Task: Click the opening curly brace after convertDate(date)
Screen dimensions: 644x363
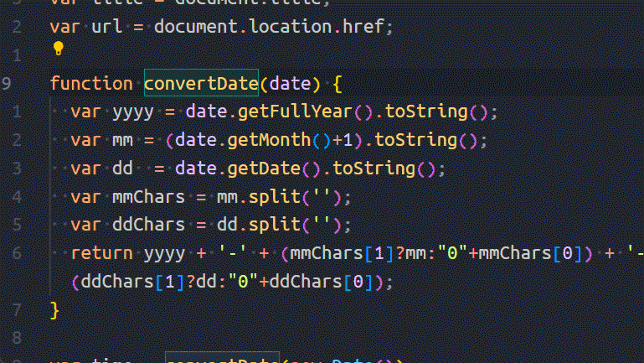Action: [x=337, y=84]
